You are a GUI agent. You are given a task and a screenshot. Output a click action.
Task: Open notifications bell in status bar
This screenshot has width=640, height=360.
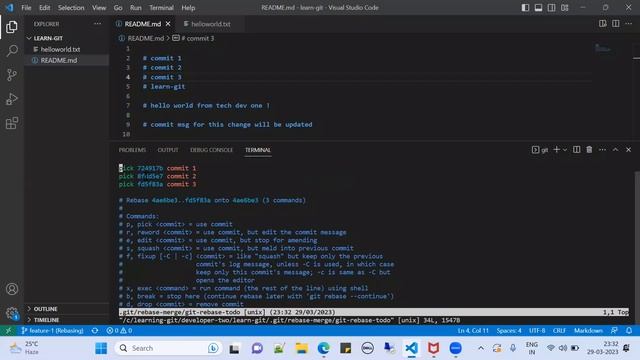point(629,330)
